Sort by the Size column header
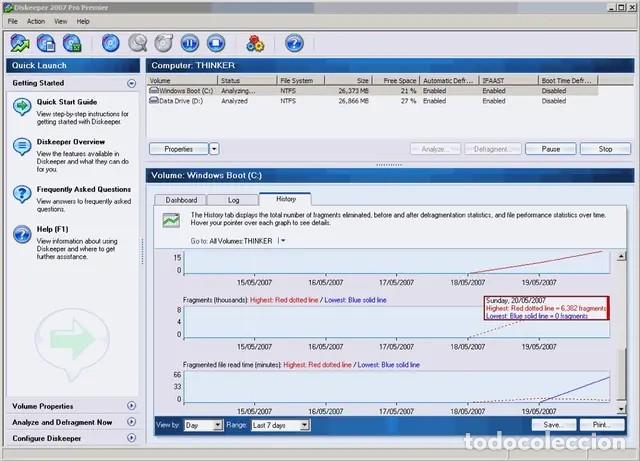This screenshot has height=461, width=640. point(348,80)
